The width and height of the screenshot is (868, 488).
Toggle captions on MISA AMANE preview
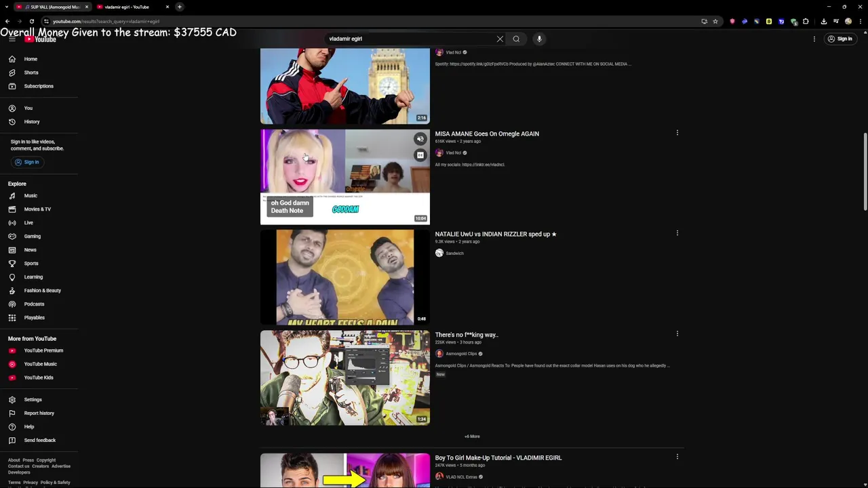pyautogui.click(x=420, y=155)
